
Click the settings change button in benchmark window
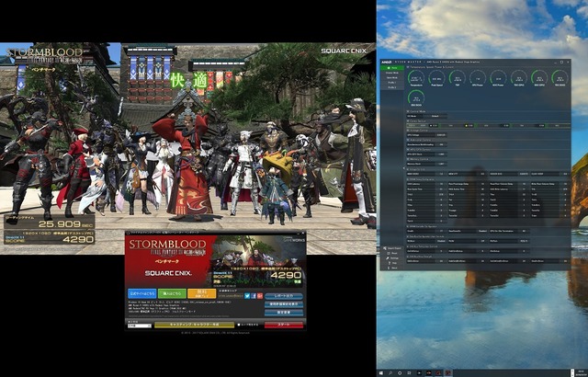point(284,313)
